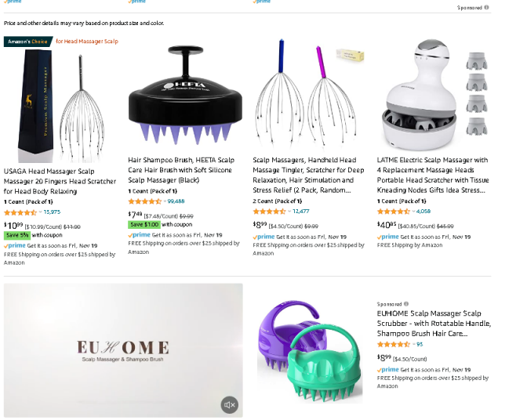
Task: Open the 99,488 reviews link
Action: (x=176, y=201)
